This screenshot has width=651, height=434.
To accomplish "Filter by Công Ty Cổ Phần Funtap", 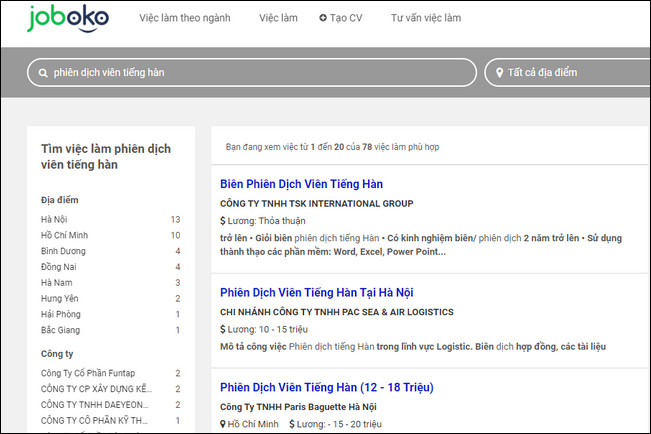I will coord(89,373).
